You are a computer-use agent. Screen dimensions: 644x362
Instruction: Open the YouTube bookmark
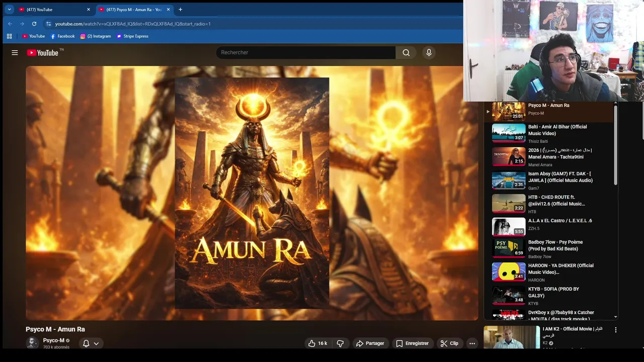33,36
